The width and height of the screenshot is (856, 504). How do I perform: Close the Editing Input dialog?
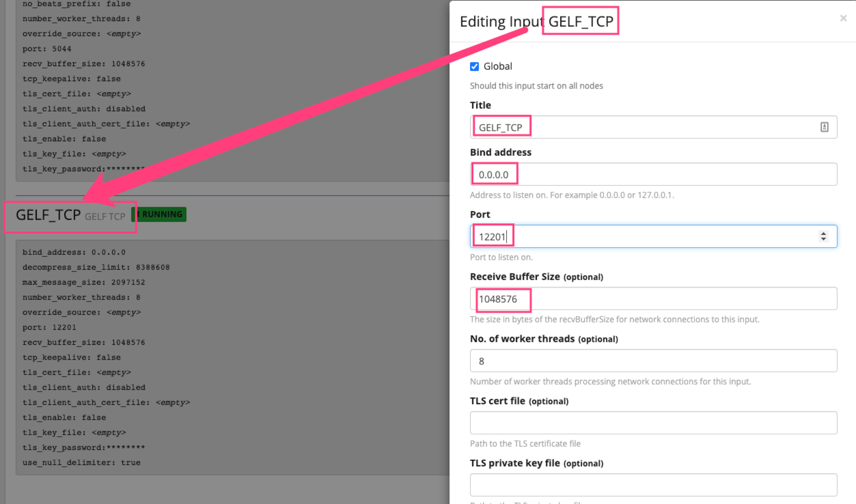843,18
